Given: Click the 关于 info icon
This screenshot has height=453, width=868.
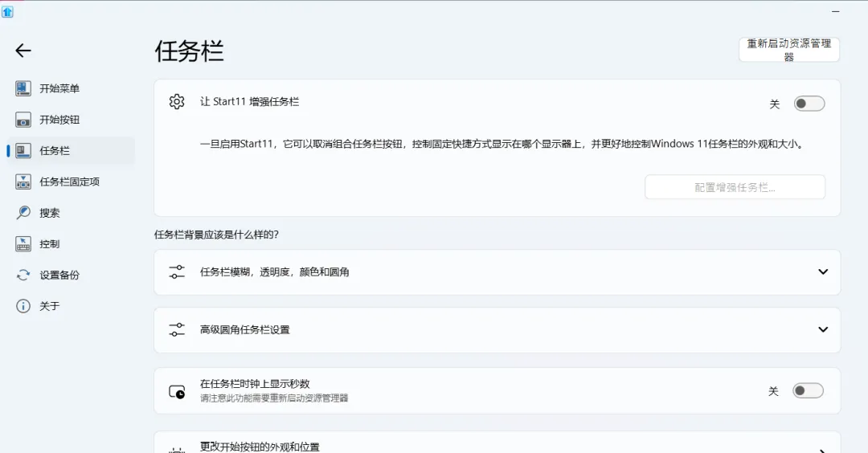Looking at the screenshot, I should pyautogui.click(x=23, y=306).
